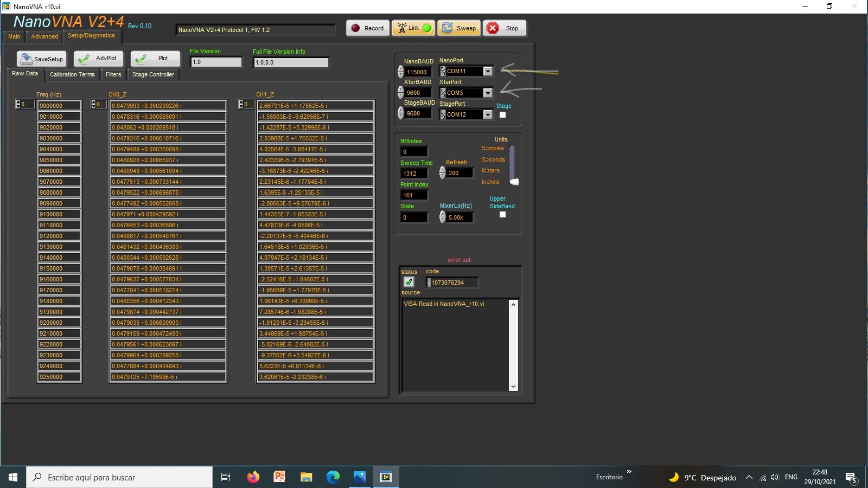Launch Firefox from the taskbar
868x488 pixels.
click(253, 477)
